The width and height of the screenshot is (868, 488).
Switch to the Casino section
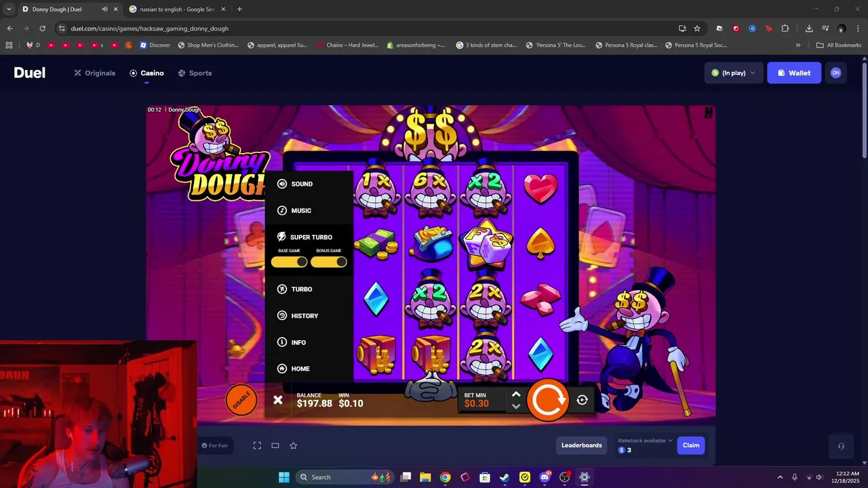[146, 73]
